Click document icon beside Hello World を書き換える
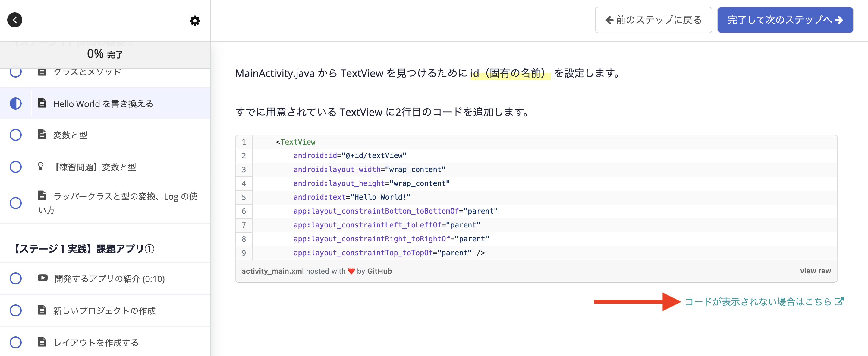868x356 pixels. [x=42, y=103]
